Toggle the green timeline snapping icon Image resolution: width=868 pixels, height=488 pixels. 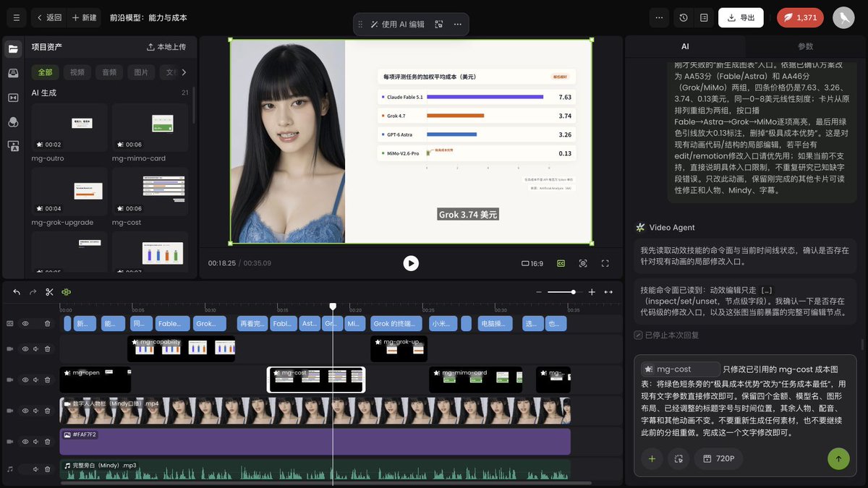click(x=67, y=292)
